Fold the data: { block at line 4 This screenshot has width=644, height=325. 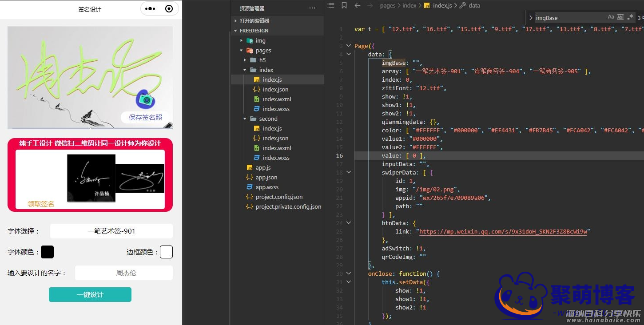[349, 54]
